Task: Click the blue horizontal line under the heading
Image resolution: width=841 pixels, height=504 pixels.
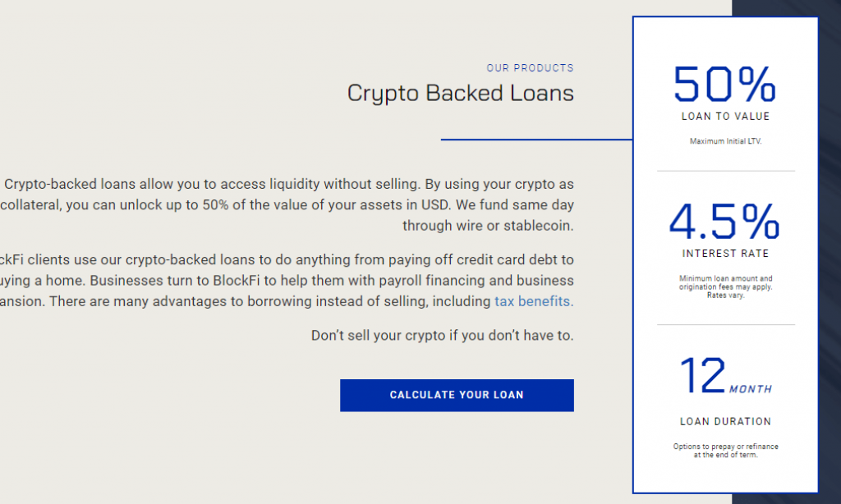Action: (x=536, y=140)
